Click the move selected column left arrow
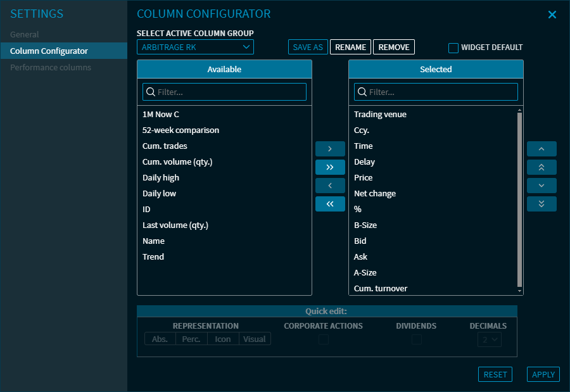 click(330, 186)
